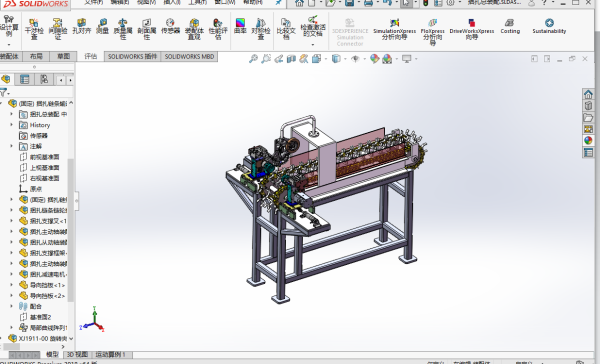The height and width of the screenshot is (364, 600).
Task: Open SimulationXpress analysis wizard
Action: (x=395, y=29)
